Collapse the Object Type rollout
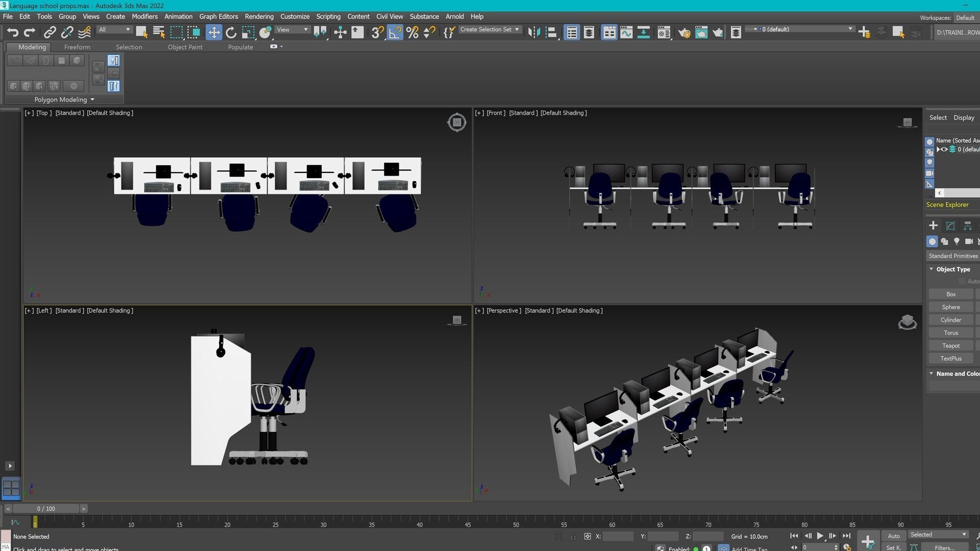980x551 pixels. pyautogui.click(x=931, y=269)
